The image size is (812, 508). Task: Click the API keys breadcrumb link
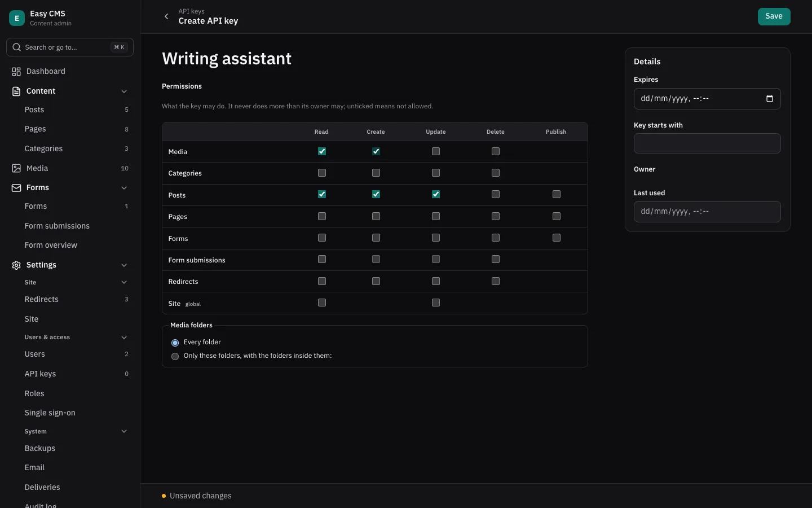[191, 11]
